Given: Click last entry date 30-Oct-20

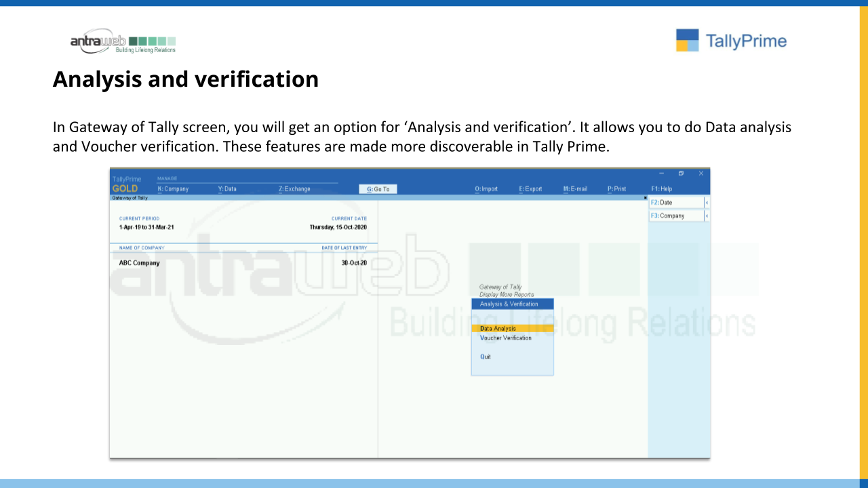Looking at the screenshot, I should [354, 263].
